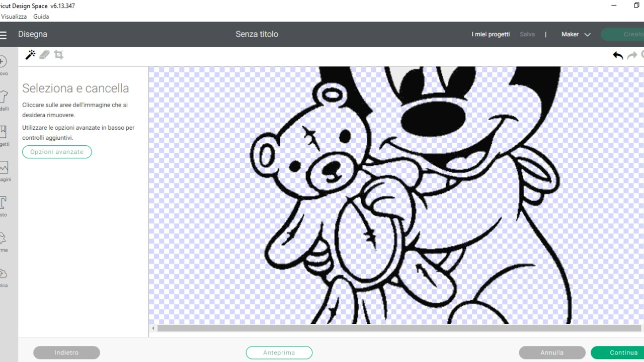Restore the window with title bar button
This screenshot has width=644, height=362.
click(636, 6)
